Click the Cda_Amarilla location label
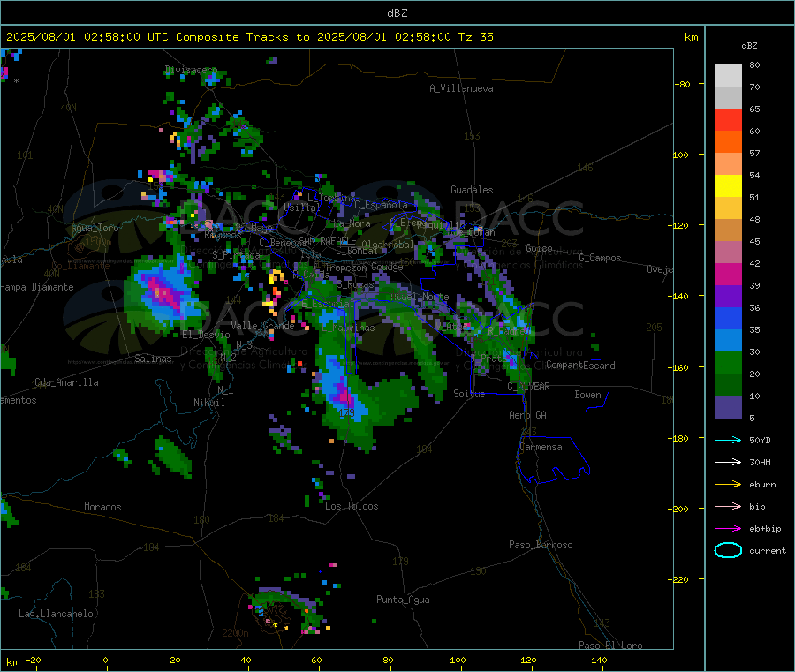Image resolution: width=795 pixels, height=672 pixels. pos(66,382)
